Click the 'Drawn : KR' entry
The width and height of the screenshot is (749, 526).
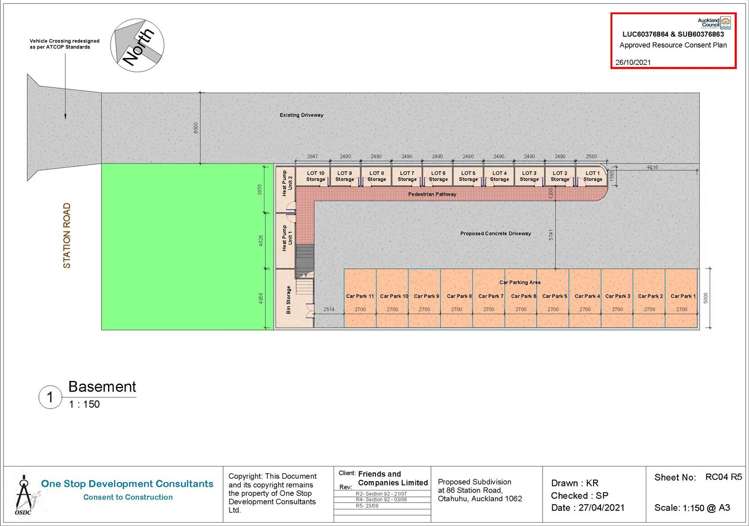click(x=575, y=483)
